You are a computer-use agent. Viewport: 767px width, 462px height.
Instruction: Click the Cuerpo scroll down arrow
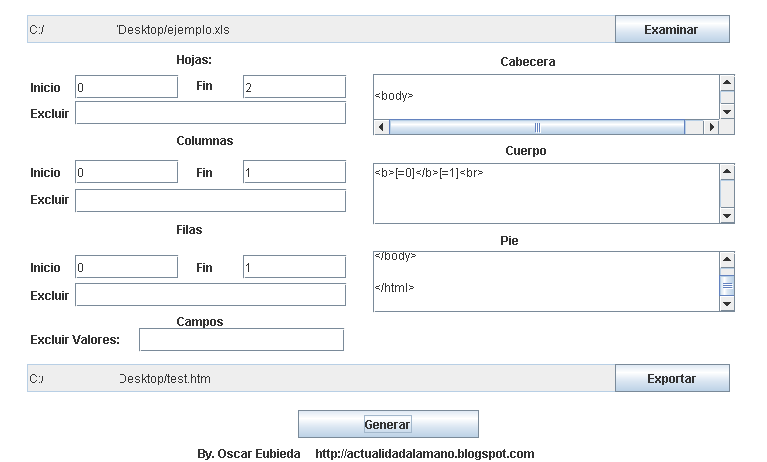(x=727, y=216)
